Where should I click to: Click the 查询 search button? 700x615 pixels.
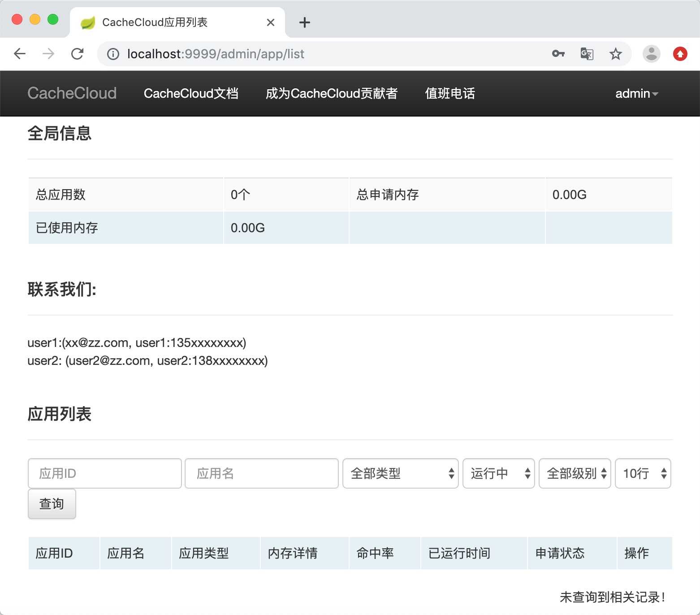(52, 504)
